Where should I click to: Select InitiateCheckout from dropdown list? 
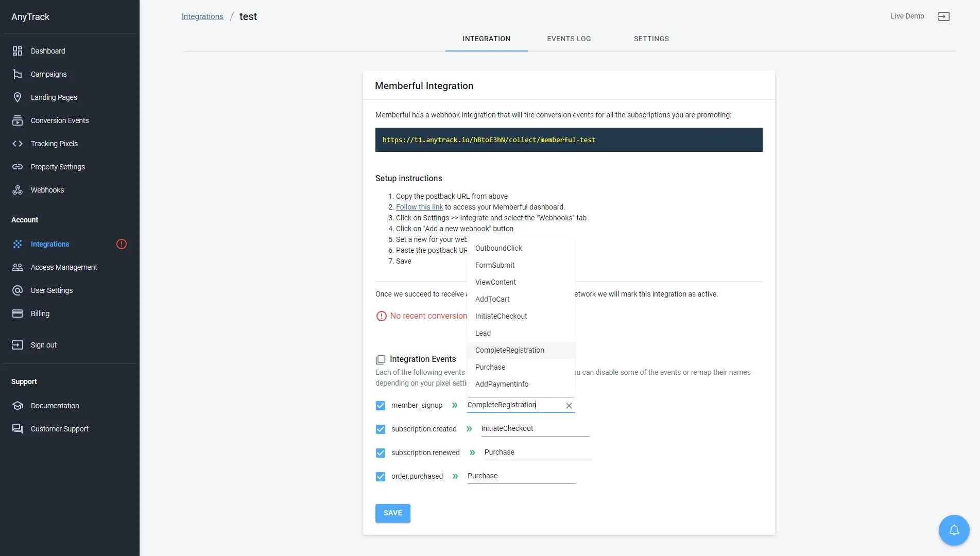coord(521,316)
